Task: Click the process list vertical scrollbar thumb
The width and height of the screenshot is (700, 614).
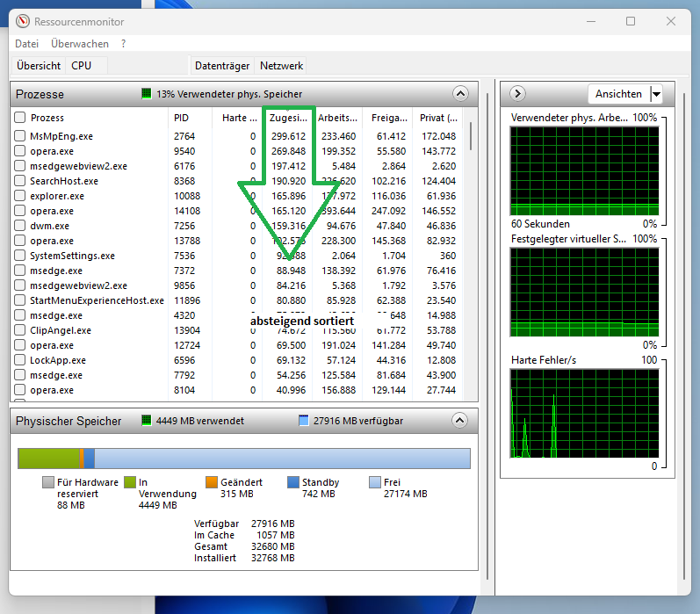Action: point(471,136)
